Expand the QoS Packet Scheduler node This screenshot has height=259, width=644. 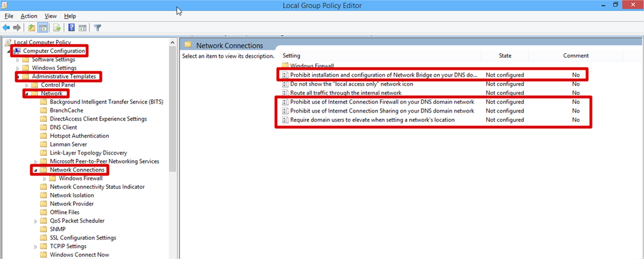(x=35, y=221)
